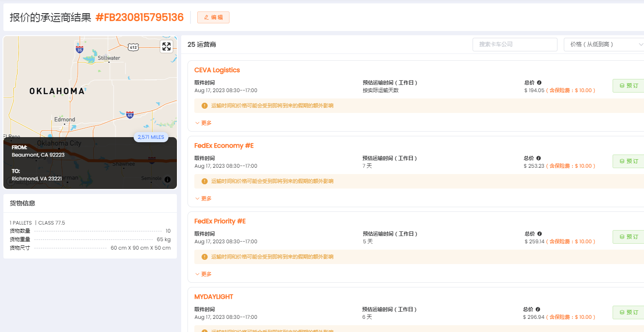Click the edit quote button
Screen dimensions: 644x332
click(213, 17)
